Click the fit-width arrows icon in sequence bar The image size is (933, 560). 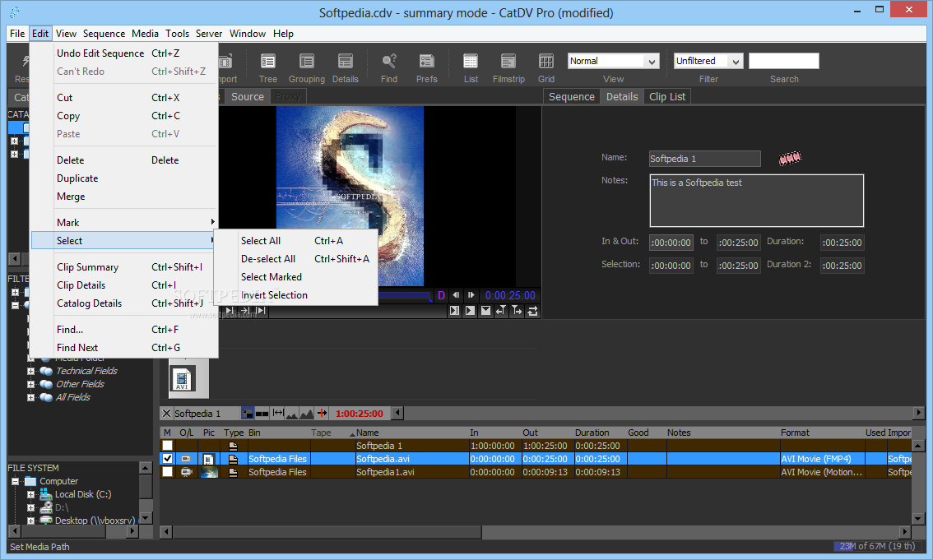click(278, 413)
